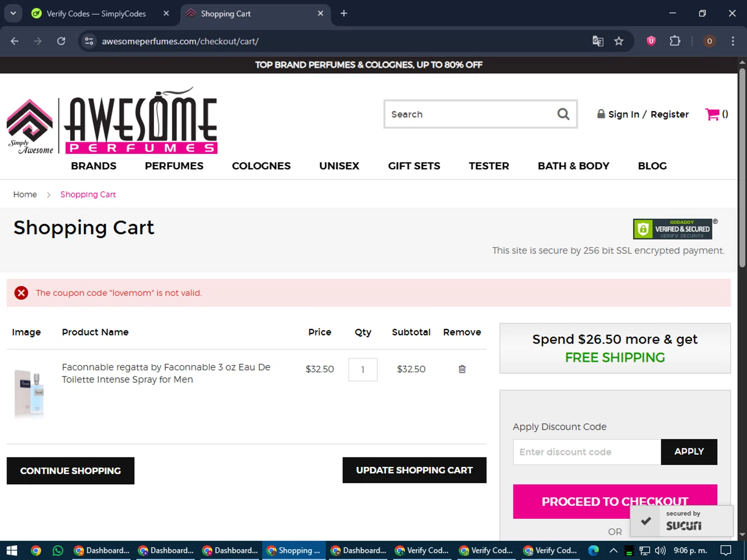The height and width of the screenshot is (560, 747).
Task: Click the browser address bar URL
Action: coord(180,41)
